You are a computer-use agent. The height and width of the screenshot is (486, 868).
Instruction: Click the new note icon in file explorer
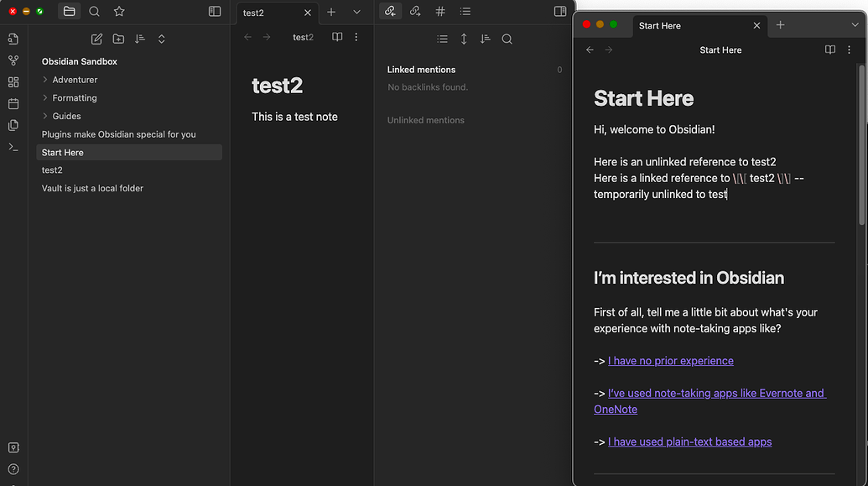(96, 39)
